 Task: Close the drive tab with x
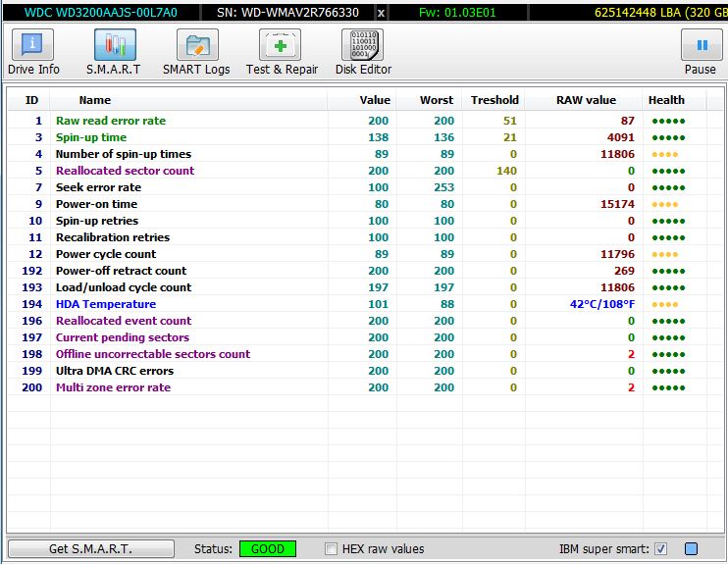tap(381, 13)
